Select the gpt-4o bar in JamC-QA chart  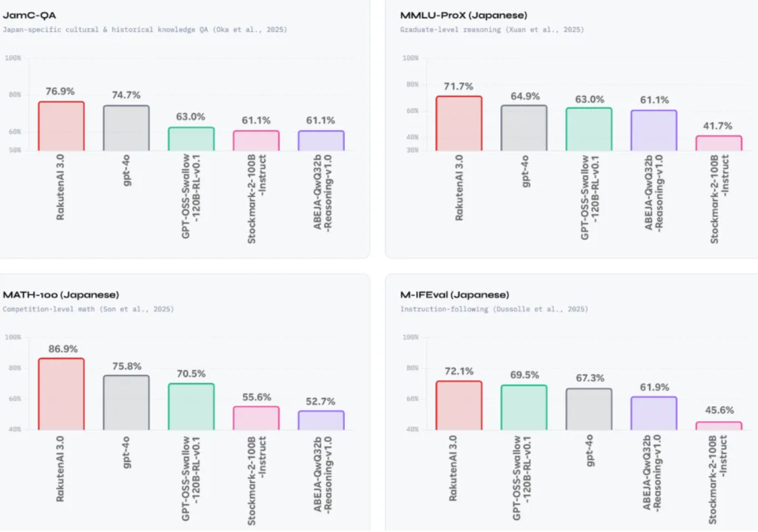point(126,128)
